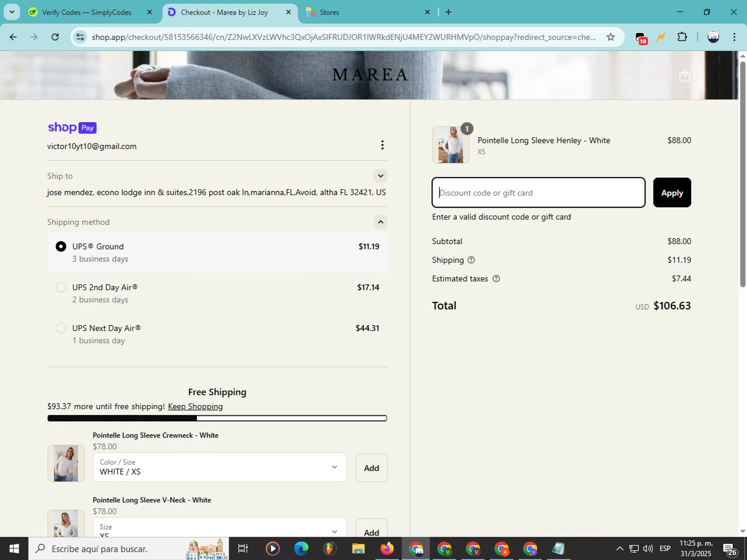The height and width of the screenshot is (560, 747).
Task: Open File Explorer from taskbar
Action: (358, 549)
